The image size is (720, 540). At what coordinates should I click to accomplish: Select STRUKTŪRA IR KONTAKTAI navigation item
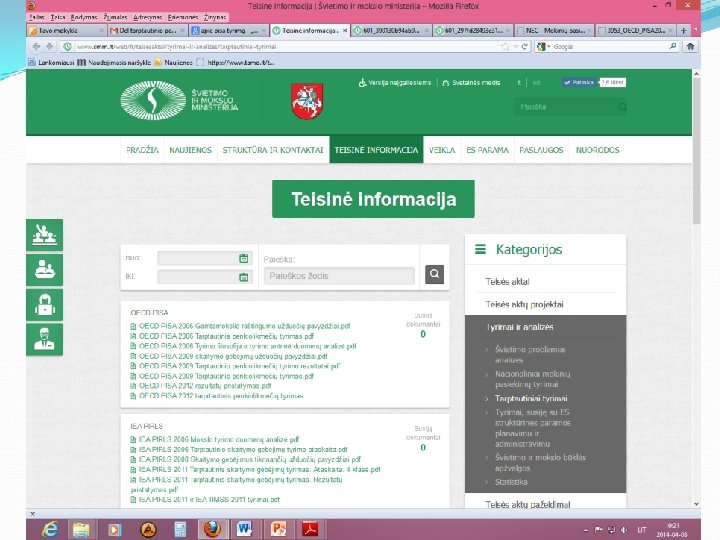pyautogui.click(x=273, y=150)
